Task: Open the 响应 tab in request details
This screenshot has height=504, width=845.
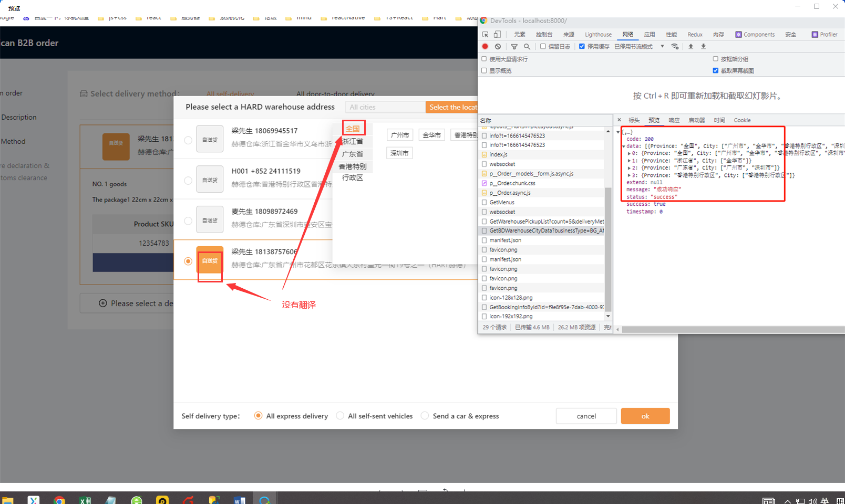Action: [x=674, y=120]
